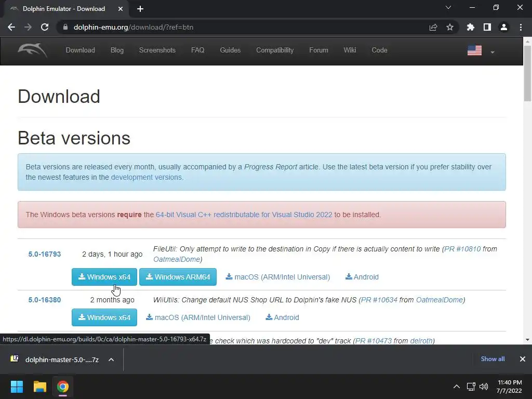532x399 pixels.
Task: Open Chrome extensions puzzle icon
Action: pos(470,27)
